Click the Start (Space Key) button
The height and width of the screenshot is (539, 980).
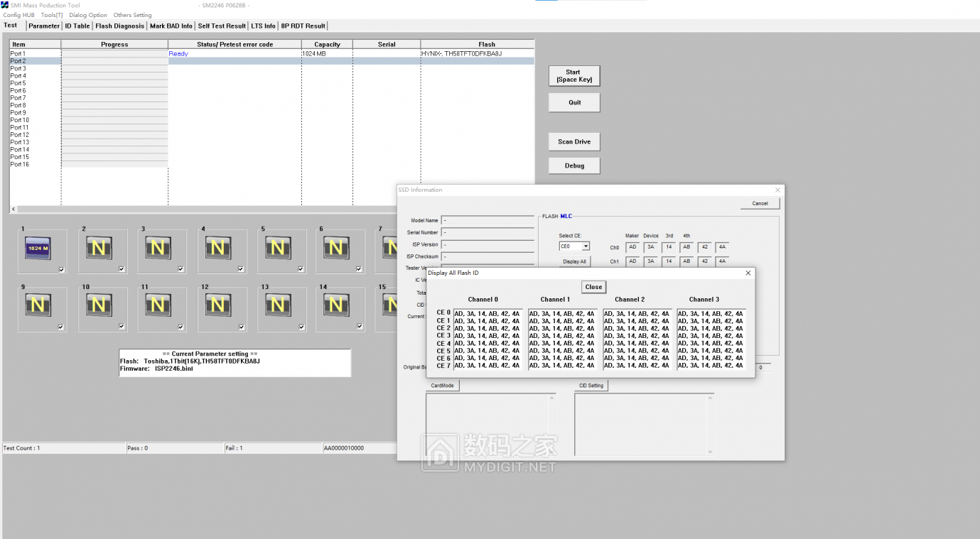tap(574, 76)
